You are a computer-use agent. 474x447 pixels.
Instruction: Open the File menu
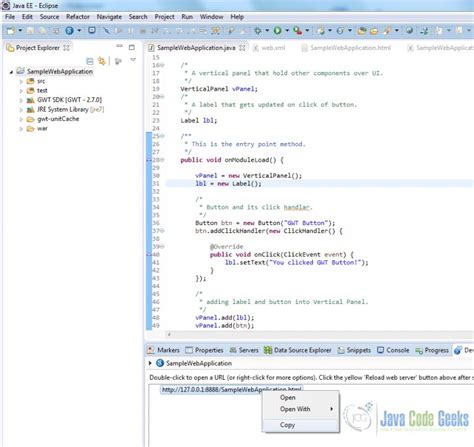pyautogui.click(x=10, y=17)
